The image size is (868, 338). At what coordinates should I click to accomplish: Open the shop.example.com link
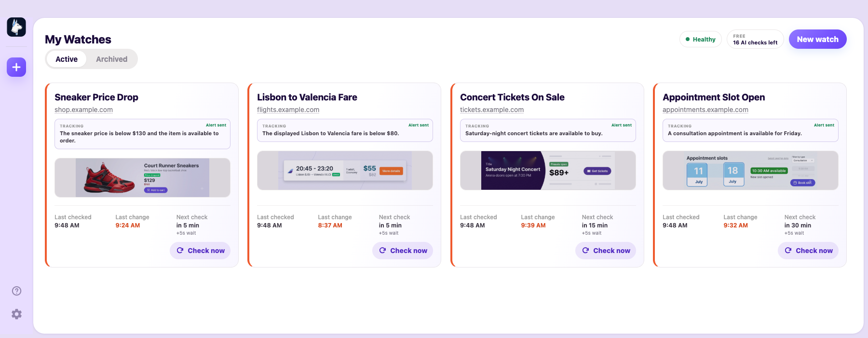83,110
